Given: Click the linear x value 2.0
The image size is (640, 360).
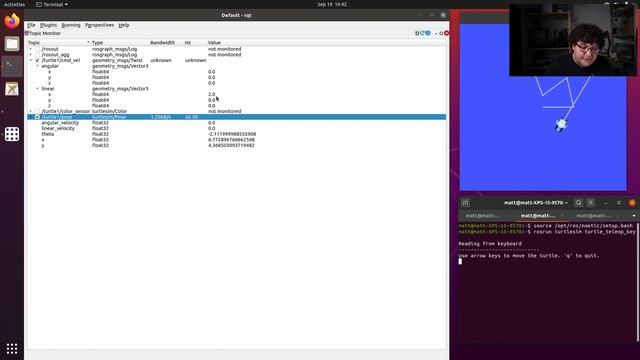Looking at the screenshot, I should coord(211,94).
